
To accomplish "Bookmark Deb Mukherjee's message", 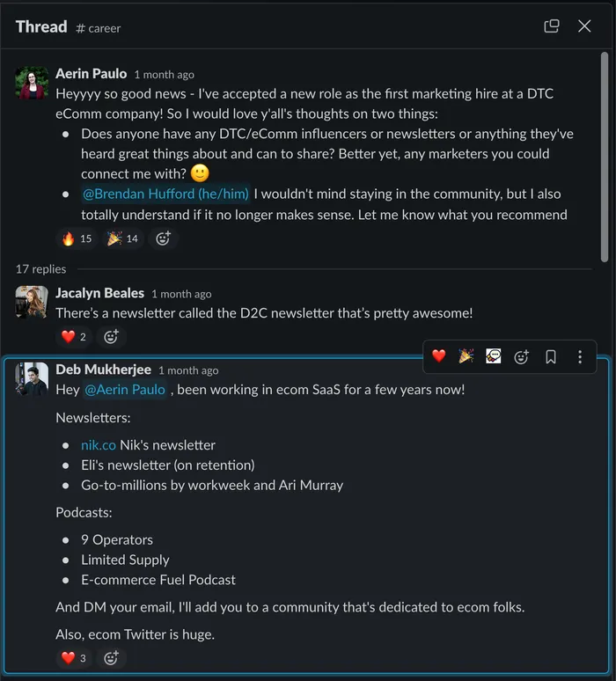I will 550,356.
